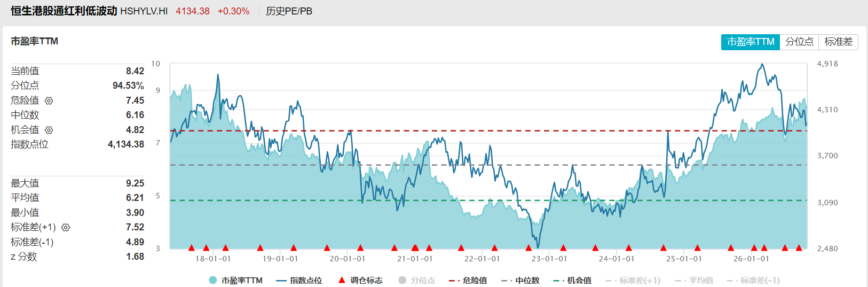The image size is (868, 287).
Task: Click the last red rebalance marker on the axis
Action: 799,247
